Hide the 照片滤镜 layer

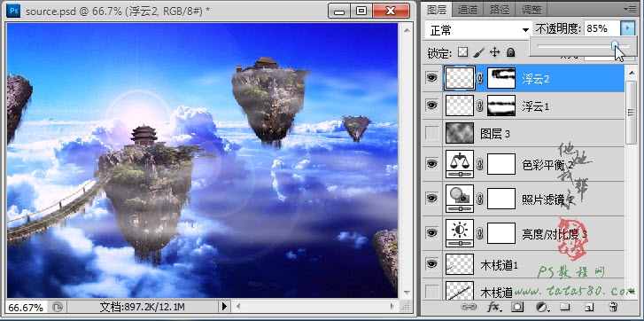(x=431, y=198)
